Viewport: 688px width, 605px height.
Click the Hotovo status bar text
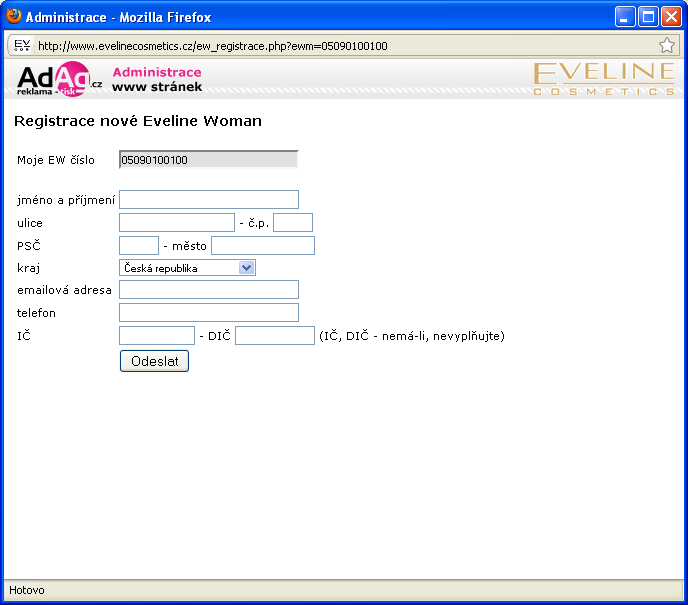27,590
